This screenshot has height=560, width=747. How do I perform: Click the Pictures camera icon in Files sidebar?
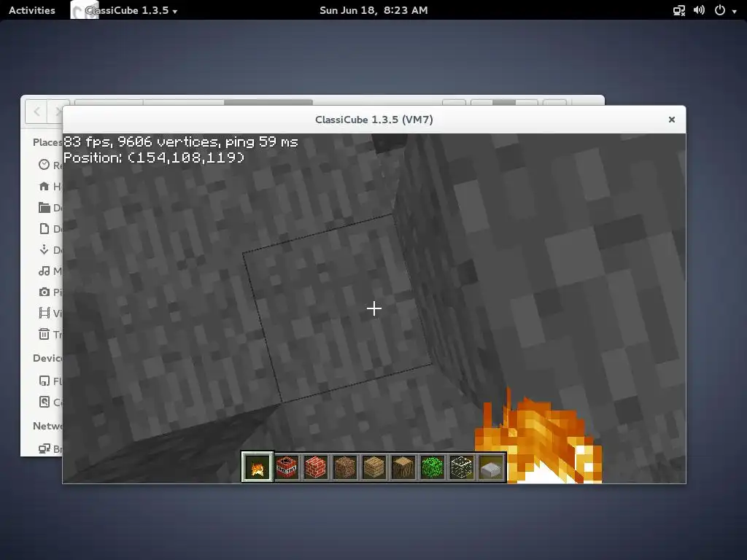[44, 292]
